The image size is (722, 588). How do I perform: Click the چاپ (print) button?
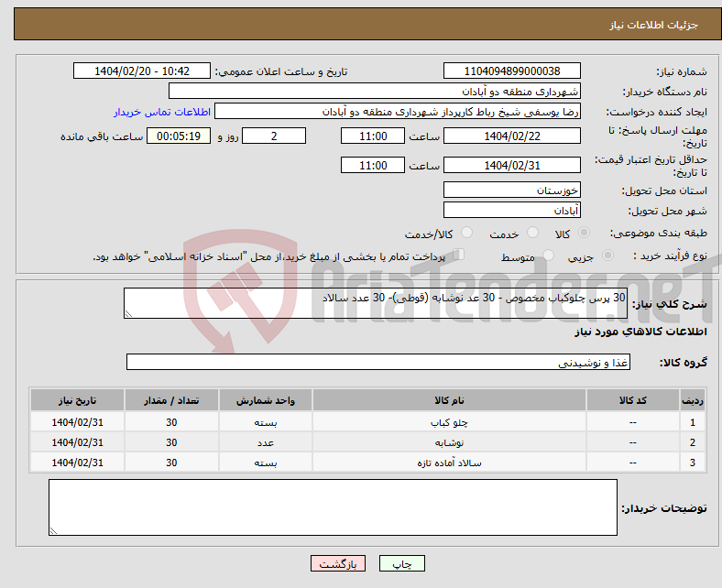click(x=401, y=563)
